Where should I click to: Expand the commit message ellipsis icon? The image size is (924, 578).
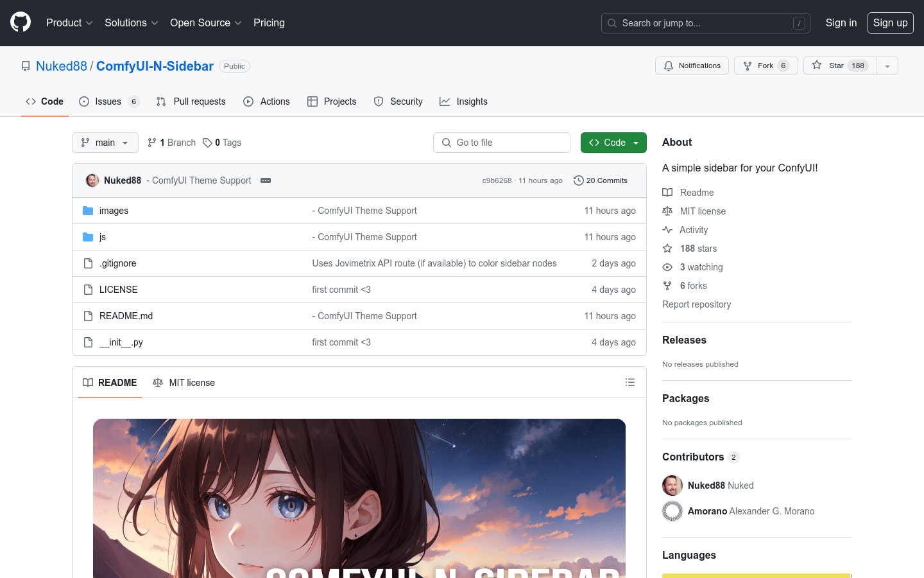coord(266,180)
